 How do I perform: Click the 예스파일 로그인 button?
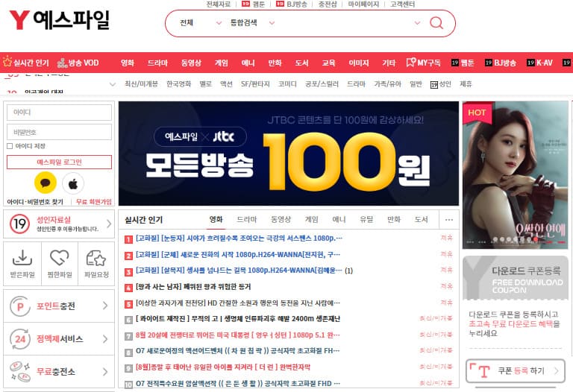click(59, 162)
